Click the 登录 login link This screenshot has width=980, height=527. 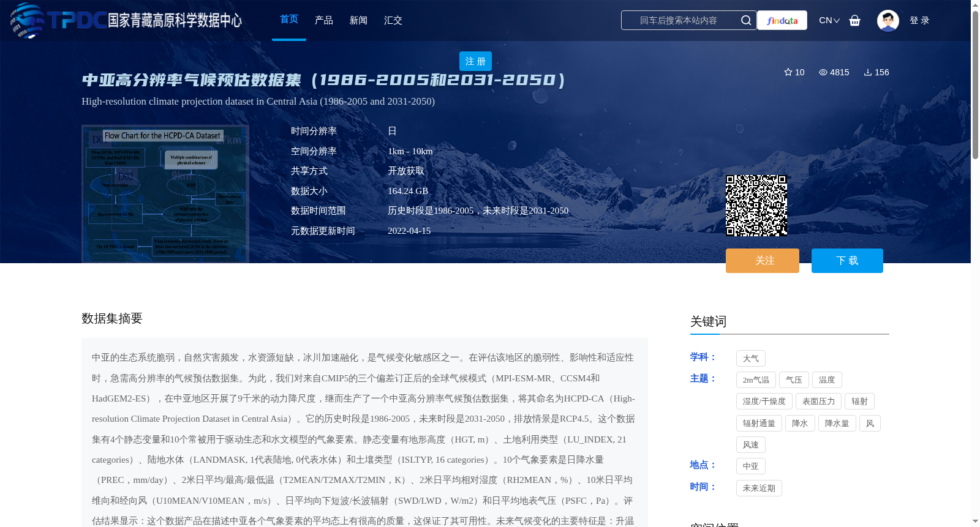tap(919, 20)
